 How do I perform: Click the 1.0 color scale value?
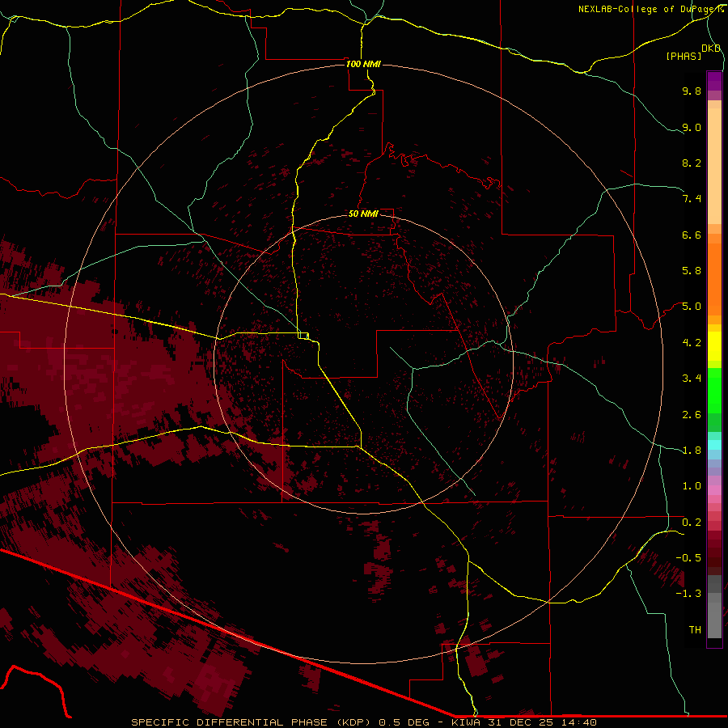692,486
